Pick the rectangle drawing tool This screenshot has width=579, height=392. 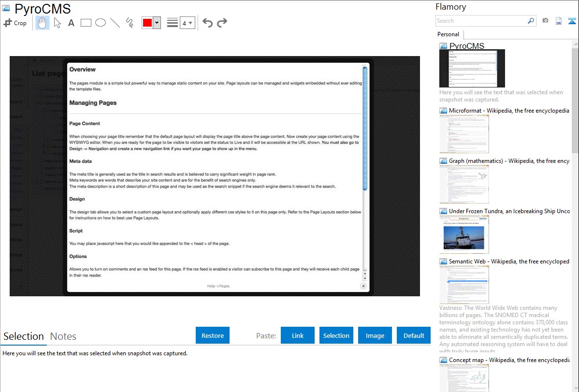[x=86, y=23]
